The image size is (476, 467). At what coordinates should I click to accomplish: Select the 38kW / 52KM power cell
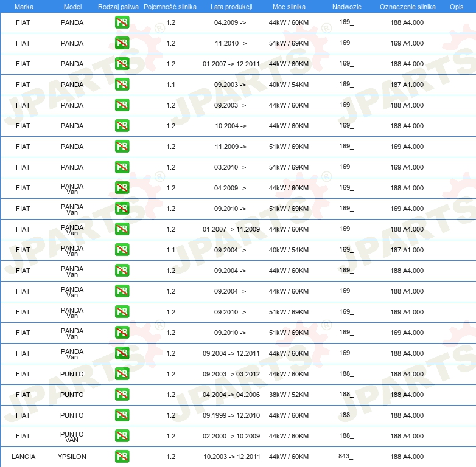289,395
